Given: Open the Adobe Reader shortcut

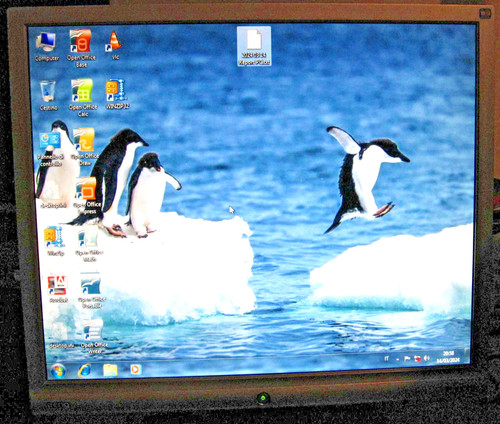Looking at the screenshot, I should pos(58,288).
